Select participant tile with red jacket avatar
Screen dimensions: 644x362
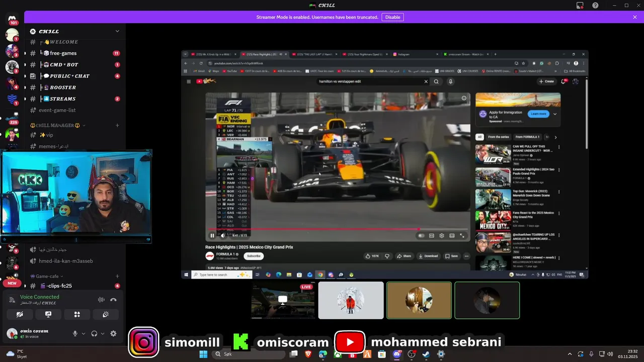coord(351,300)
